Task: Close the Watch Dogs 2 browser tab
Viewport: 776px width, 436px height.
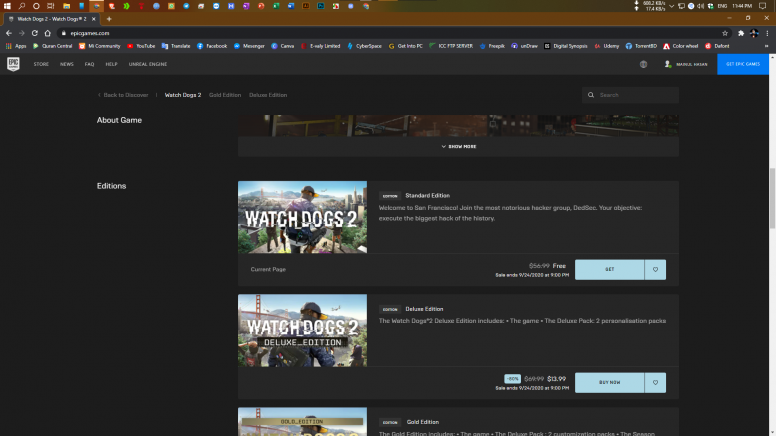Action: tap(94, 19)
